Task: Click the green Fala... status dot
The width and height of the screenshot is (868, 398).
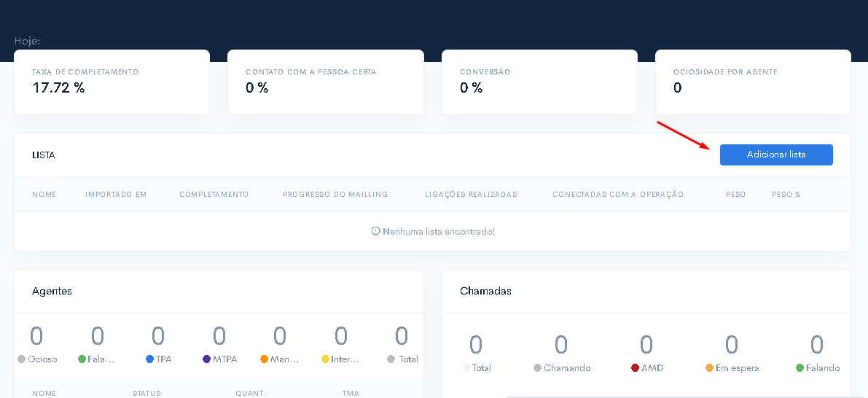Action: (x=82, y=359)
